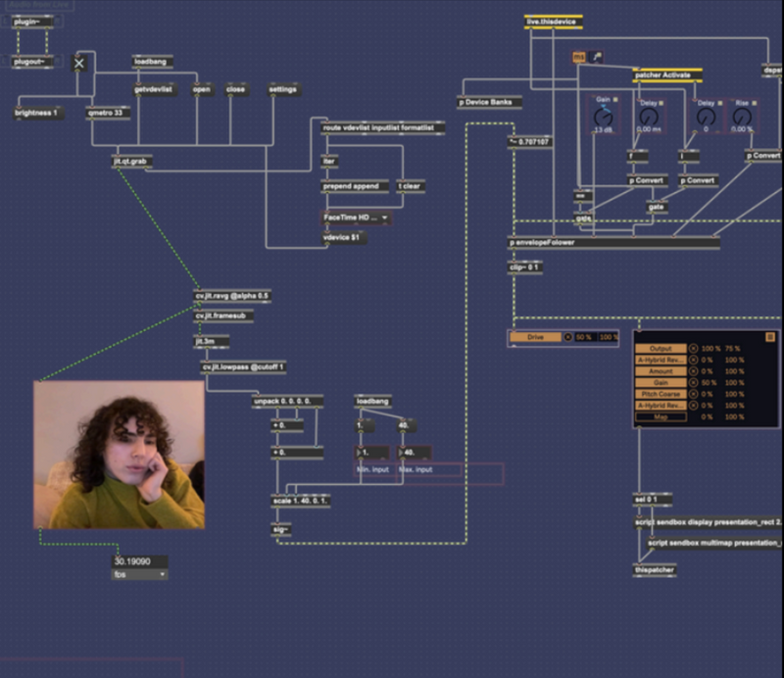784x678 pixels.
Task: Expand the fps unit dropdown
Action: click(x=138, y=575)
